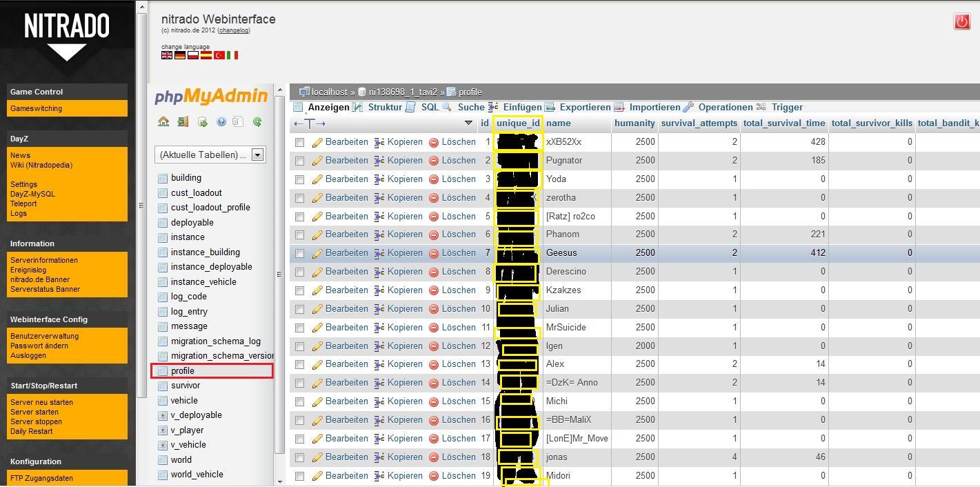Sort by the humanity column header
980x487 pixels.
634,123
